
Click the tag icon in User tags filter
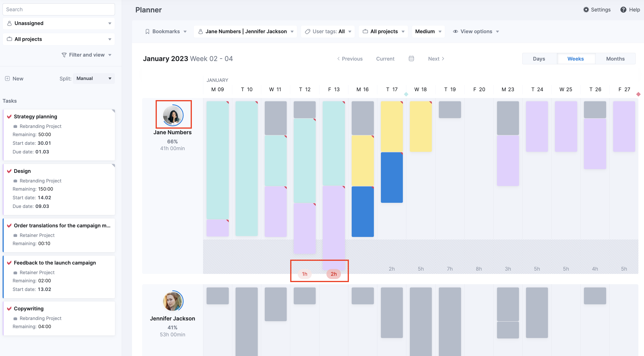click(x=308, y=32)
